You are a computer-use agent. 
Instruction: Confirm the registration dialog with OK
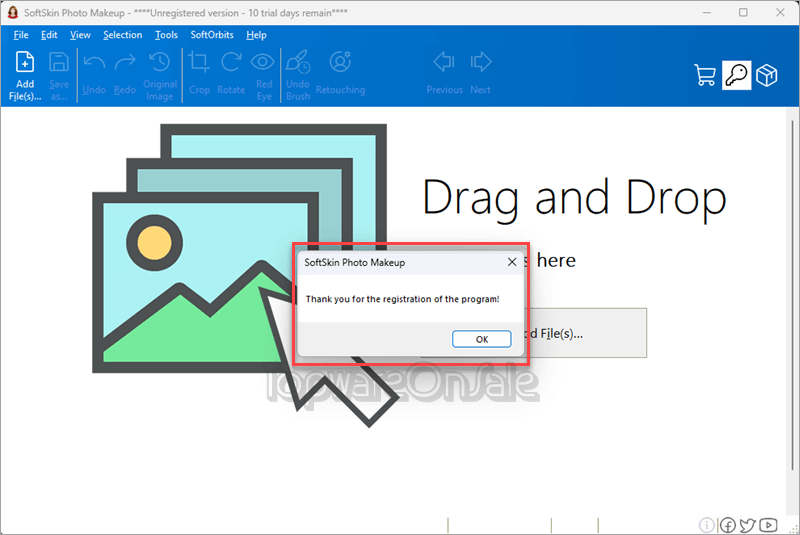tap(482, 339)
